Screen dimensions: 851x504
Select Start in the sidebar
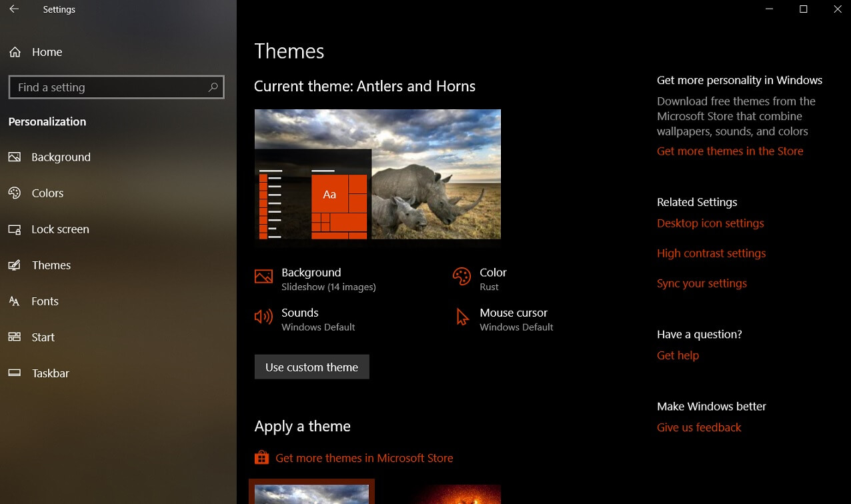point(42,337)
